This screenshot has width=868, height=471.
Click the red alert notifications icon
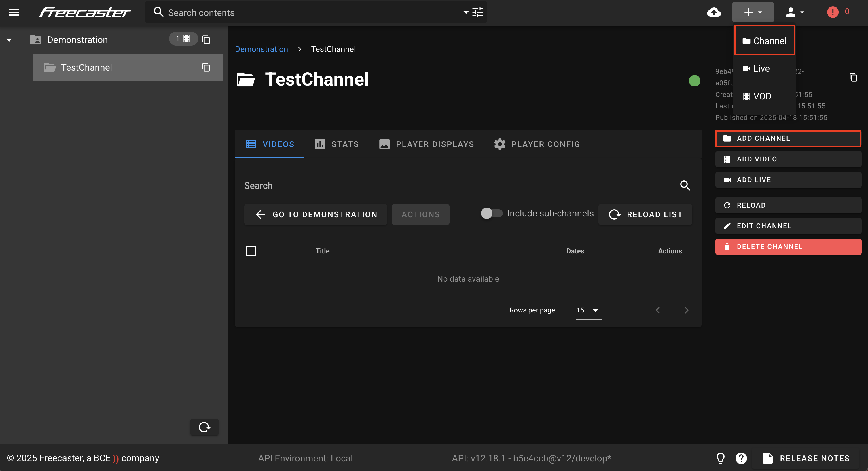tap(832, 12)
